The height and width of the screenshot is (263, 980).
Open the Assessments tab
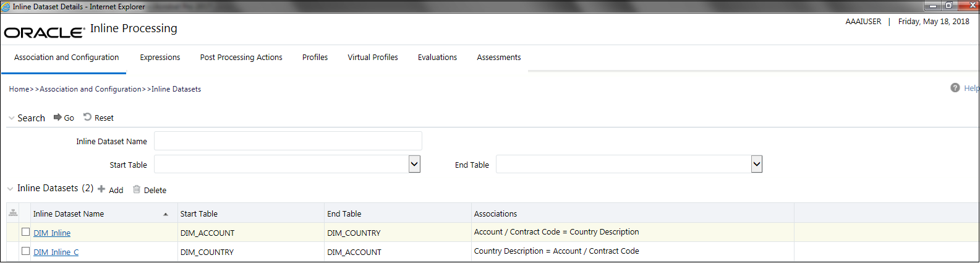tap(499, 58)
